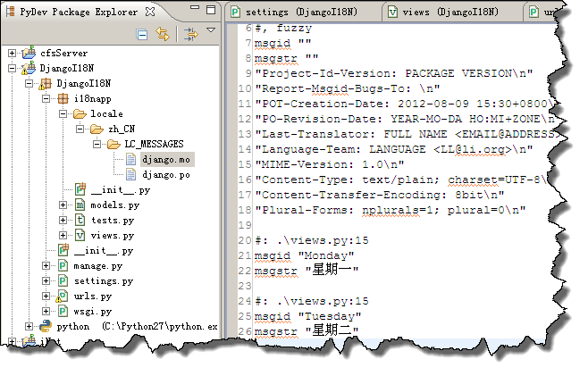The image size is (588, 376).
Task: Click the django.mo file icon
Action: (x=130, y=159)
